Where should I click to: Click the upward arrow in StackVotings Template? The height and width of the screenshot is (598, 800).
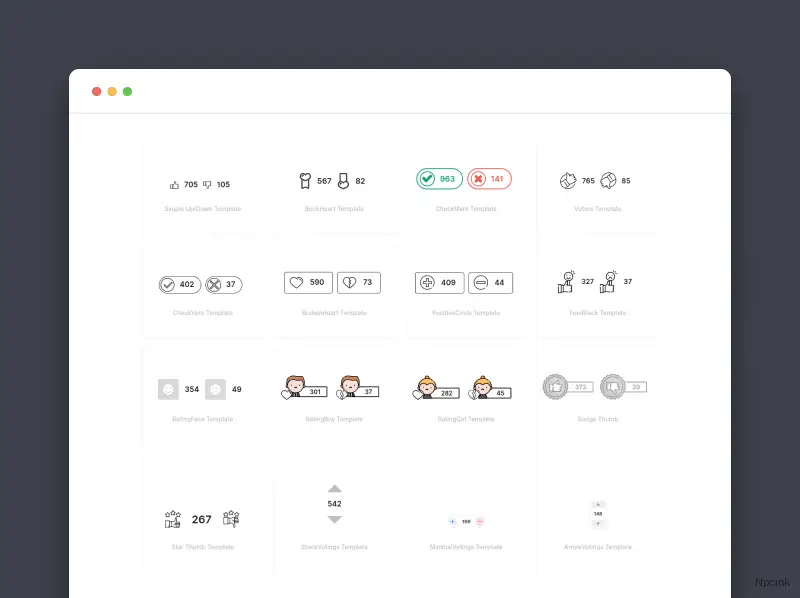(x=333, y=489)
